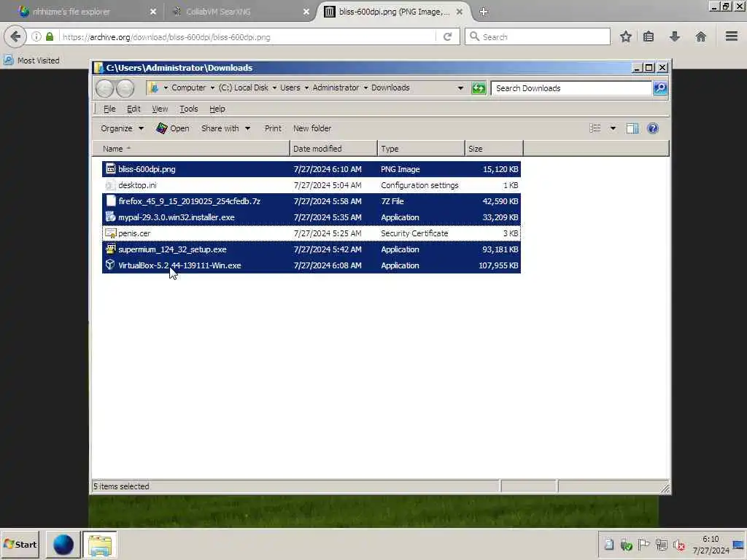Bookmark this page with star icon
Screen dimensions: 747x560
[x=625, y=36]
